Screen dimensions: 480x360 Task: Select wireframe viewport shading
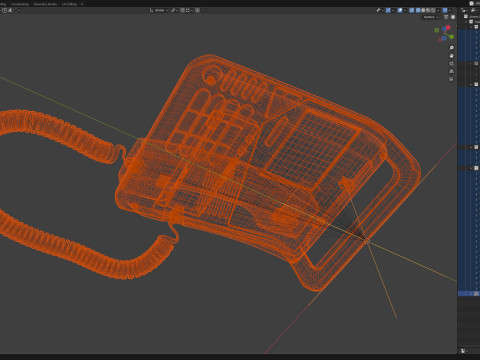418,10
